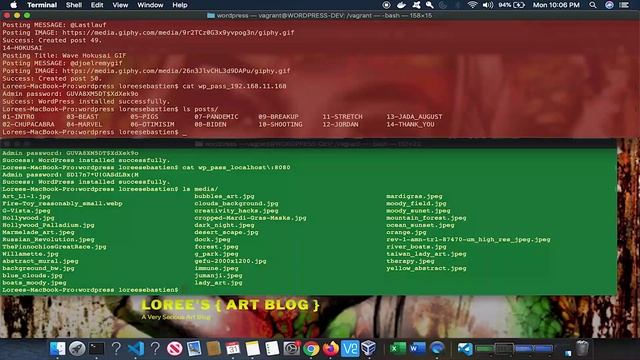The width and height of the screenshot is (640, 360).
Task: Open the Trash in the dock
Action: click(x=582, y=349)
